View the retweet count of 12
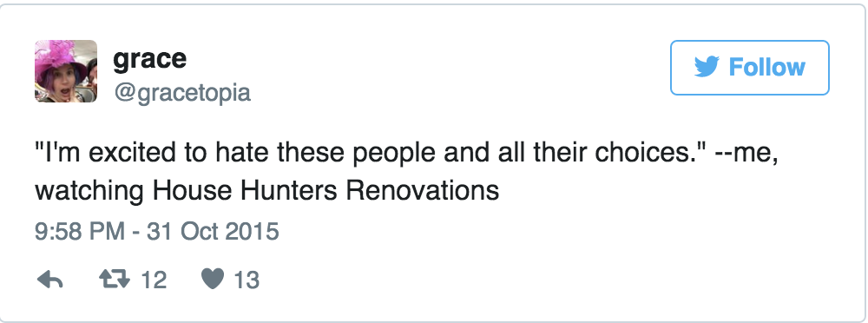The image size is (868, 323). 154,280
